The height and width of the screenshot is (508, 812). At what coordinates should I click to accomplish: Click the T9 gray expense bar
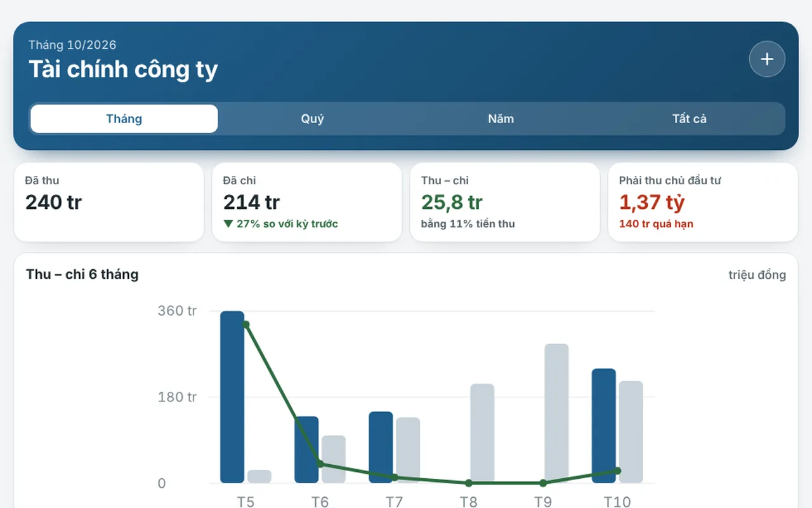point(556,413)
